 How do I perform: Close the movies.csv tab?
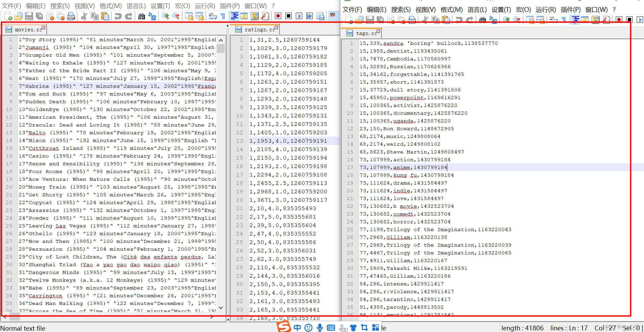[43, 27]
